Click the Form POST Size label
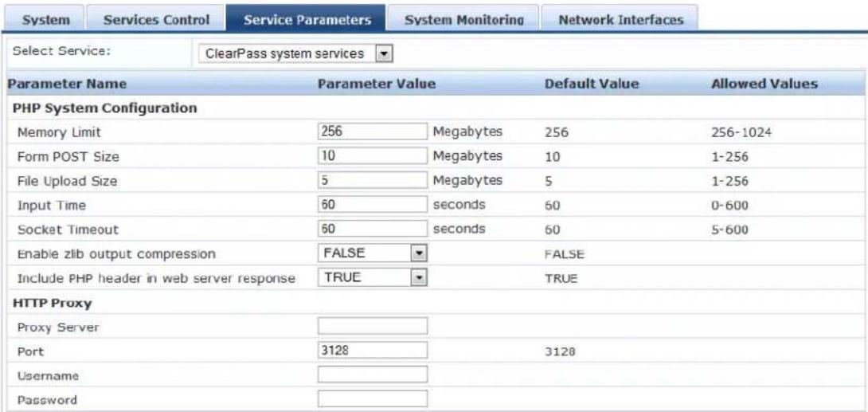Viewport: 868px width, 412px height. (x=68, y=157)
